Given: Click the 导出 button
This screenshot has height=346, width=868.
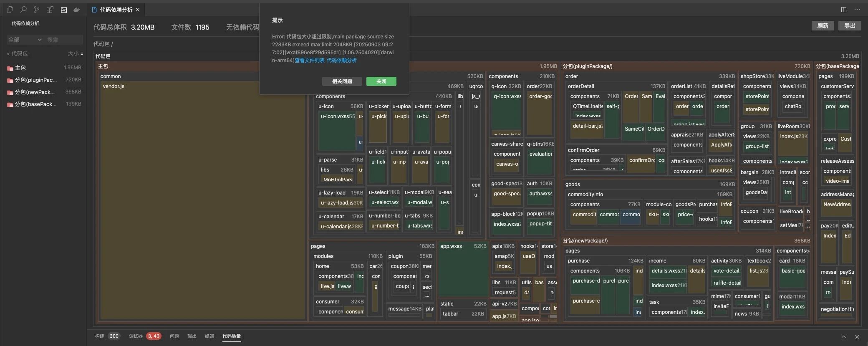Looking at the screenshot, I should coord(850,26).
